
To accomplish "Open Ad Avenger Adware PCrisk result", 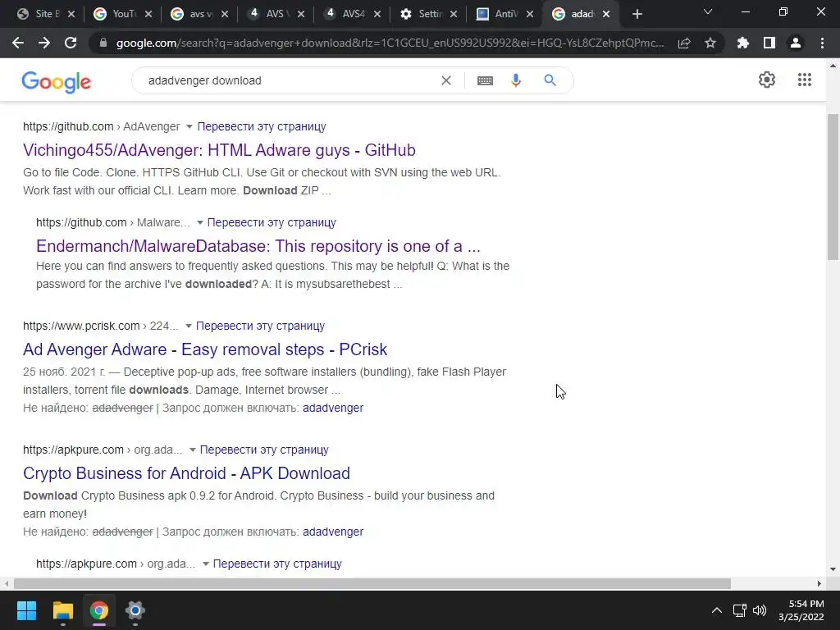I will tap(204, 349).
